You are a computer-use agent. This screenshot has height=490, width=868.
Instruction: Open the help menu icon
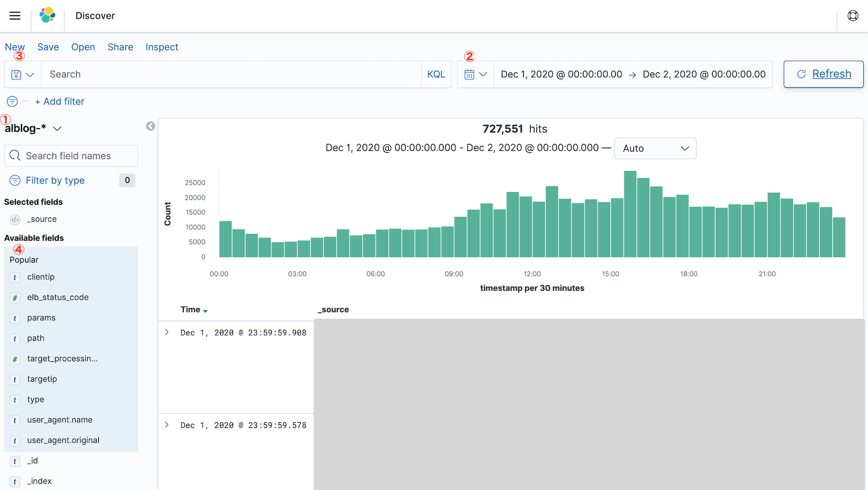click(853, 16)
